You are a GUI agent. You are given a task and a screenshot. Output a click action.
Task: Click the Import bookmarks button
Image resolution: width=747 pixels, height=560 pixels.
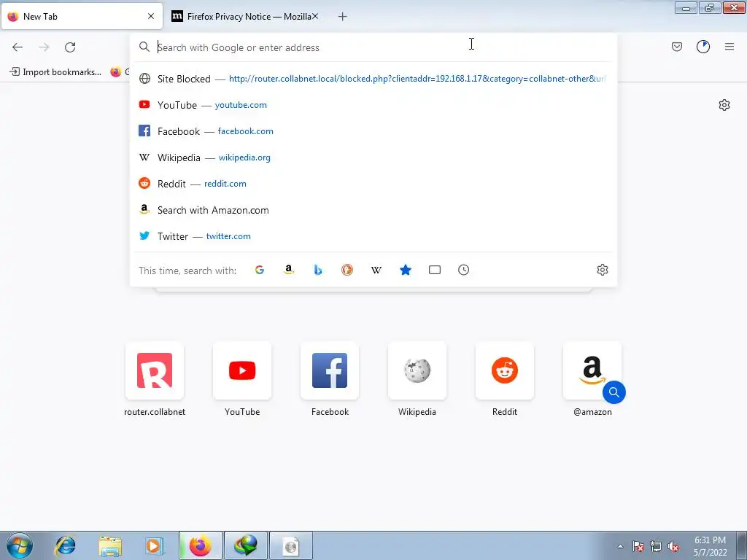click(55, 72)
